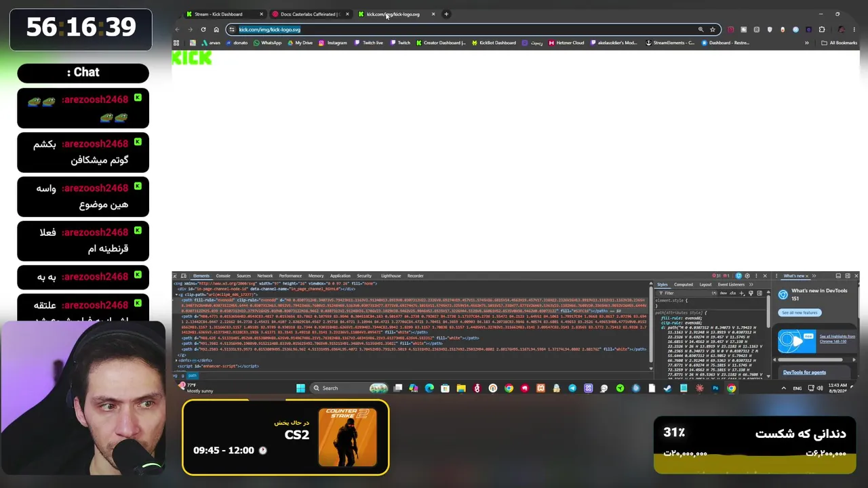This screenshot has width=868, height=488.
Task: Open the taskbar clock showing 11:43 AM
Action: coord(837,388)
